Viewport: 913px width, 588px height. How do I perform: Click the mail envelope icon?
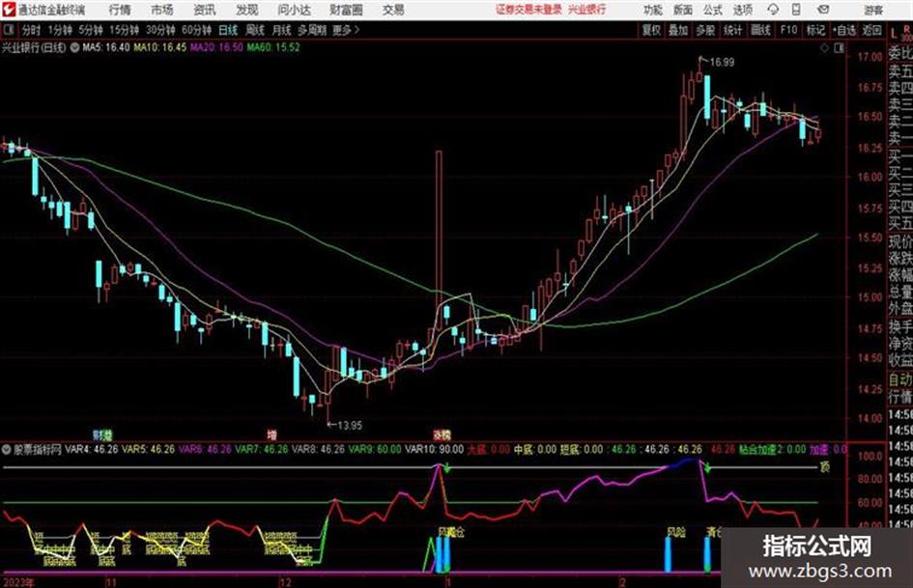(823, 10)
